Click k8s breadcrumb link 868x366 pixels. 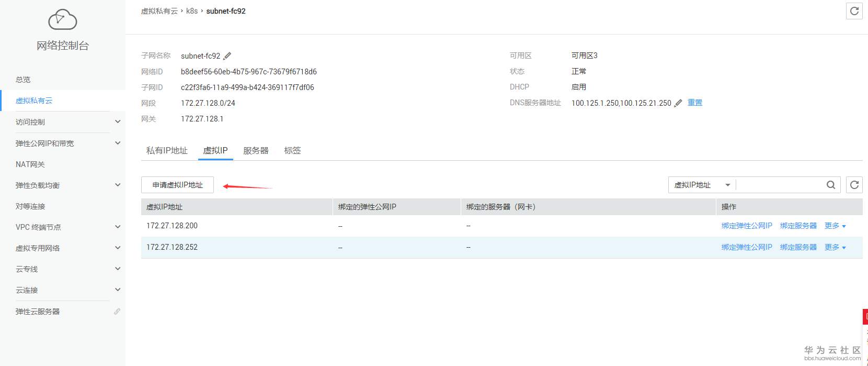192,11
